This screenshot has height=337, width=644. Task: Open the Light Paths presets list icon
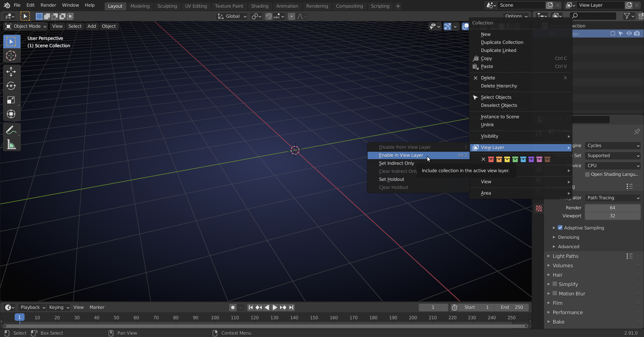click(x=629, y=256)
